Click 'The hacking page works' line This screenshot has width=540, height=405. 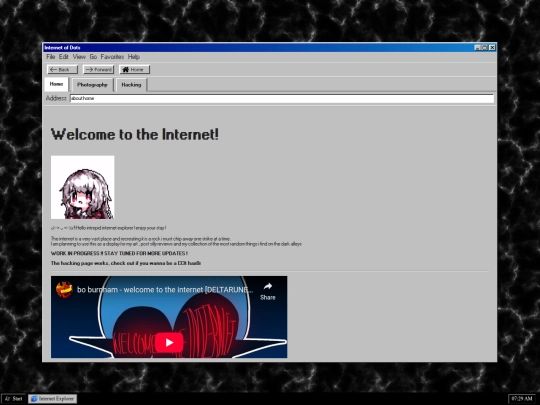tap(126, 263)
